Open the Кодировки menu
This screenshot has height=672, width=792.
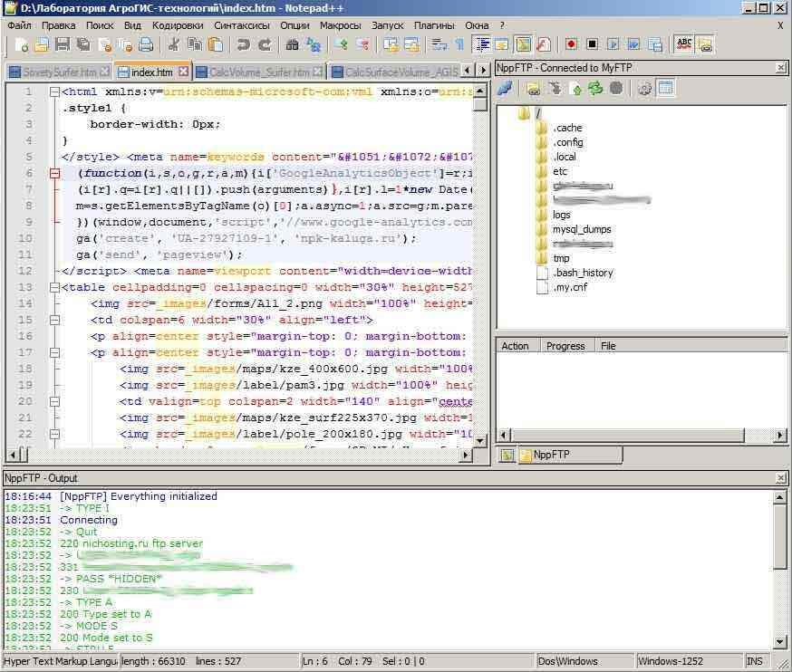(178, 25)
